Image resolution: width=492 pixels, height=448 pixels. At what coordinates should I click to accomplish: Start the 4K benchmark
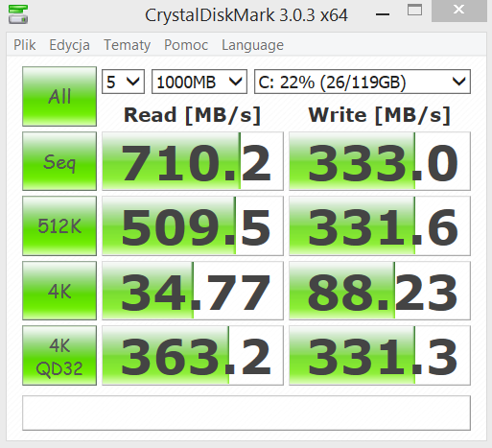click(x=59, y=291)
